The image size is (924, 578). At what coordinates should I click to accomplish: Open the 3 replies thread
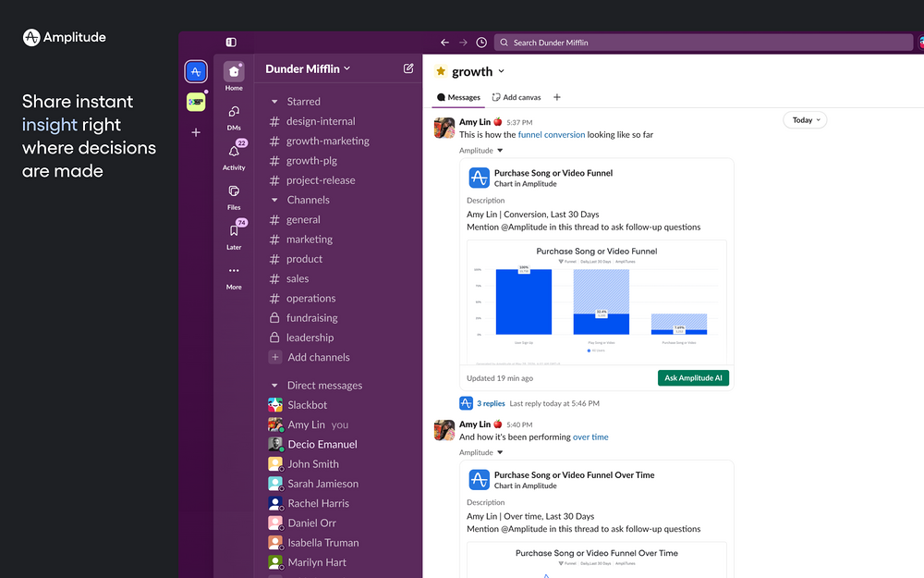point(491,403)
